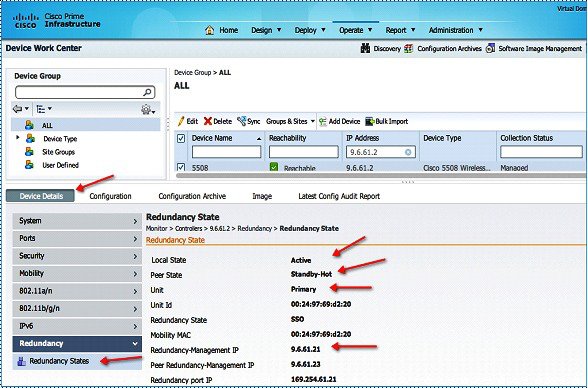Sort by Device Name column header
The image size is (588, 388).
click(212, 138)
